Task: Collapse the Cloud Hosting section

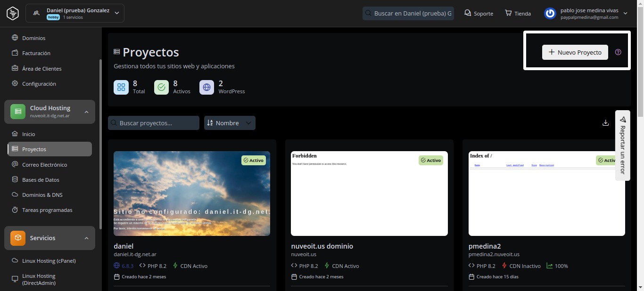Action: tap(86, 112)
